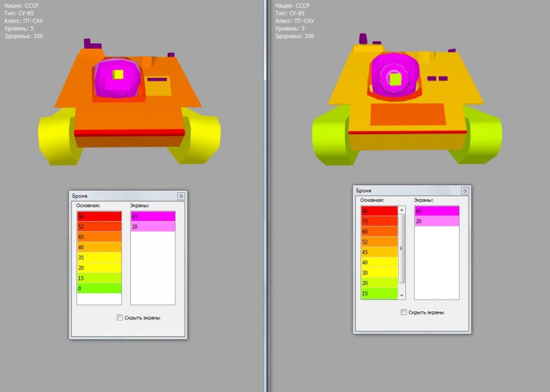Select the red 90 armor swatch
The width and height of the screenshot is (550, 392).
click(98, 217)
